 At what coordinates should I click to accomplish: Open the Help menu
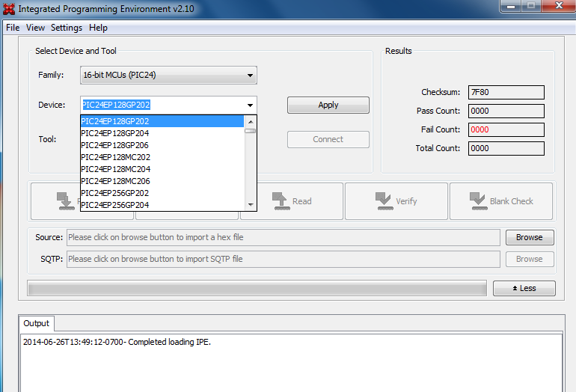(98, 28)
